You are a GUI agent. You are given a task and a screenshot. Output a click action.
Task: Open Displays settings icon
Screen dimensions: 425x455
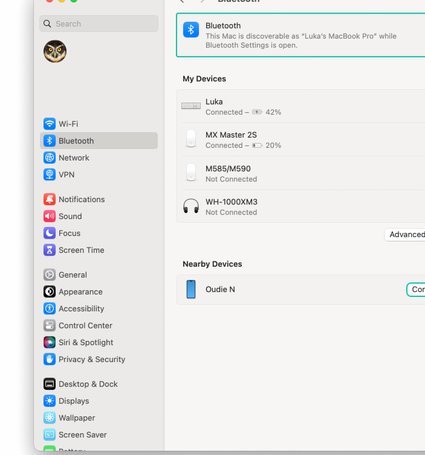tap(49, 401)
